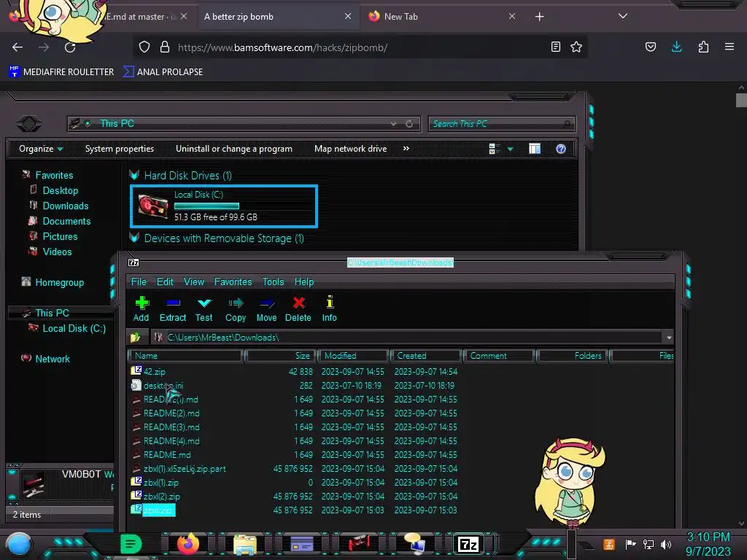The height and width of the screenshot is (560, 747).
Task: Open the 7-Zip path dropdown arrow
Action: (x=669, y=338)
